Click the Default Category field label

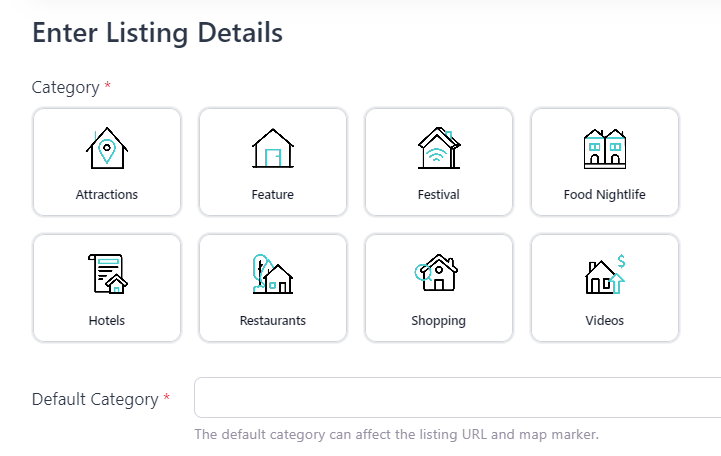coord(95,399)
